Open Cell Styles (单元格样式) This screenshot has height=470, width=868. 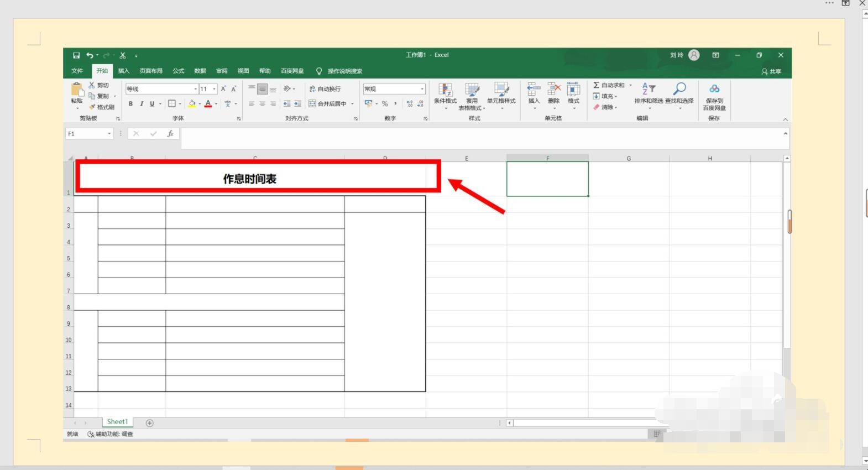pyautogui.click(x=501, y=95)
